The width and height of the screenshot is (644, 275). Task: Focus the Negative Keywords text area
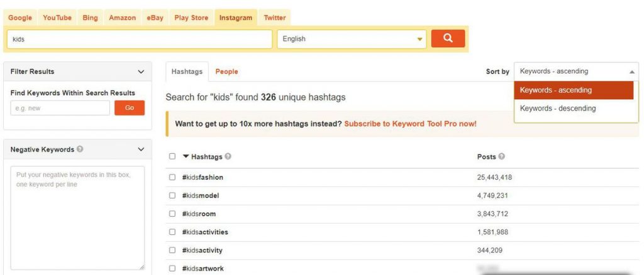pyautogui.click(x=77, y=218)
